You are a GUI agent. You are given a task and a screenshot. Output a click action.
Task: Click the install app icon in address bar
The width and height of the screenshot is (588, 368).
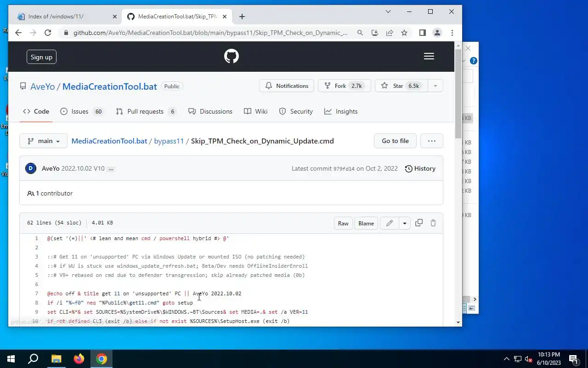click(x=375, y=33)
